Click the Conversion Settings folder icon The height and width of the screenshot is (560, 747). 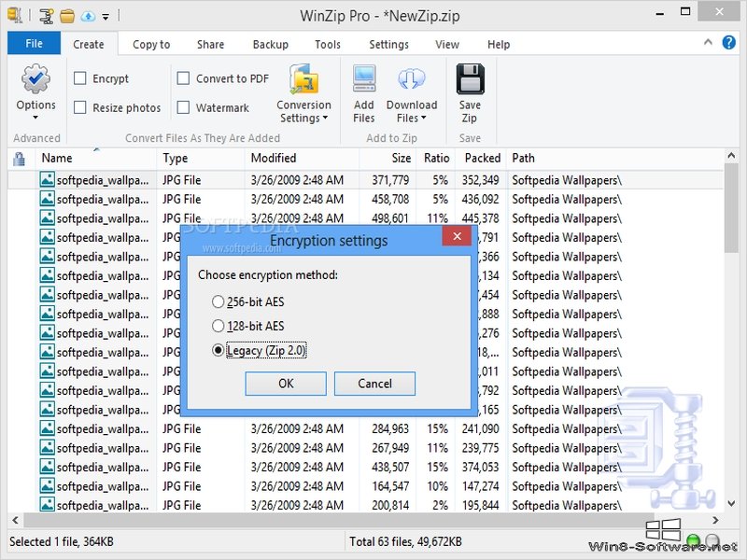tap(303, 78)
